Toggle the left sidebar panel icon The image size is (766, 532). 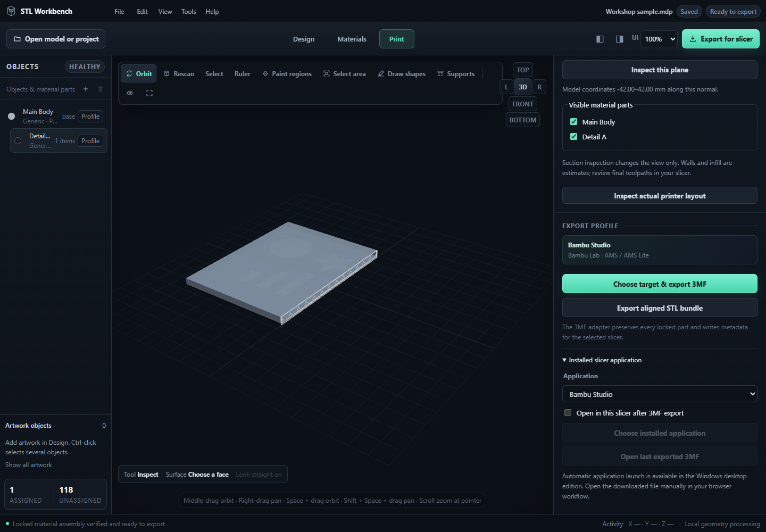pos(600,39)
